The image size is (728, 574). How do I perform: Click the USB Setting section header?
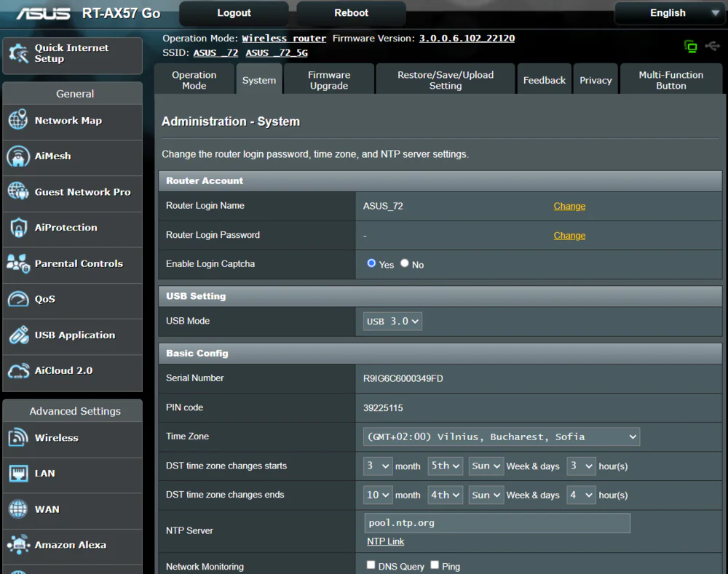(440, 296)
